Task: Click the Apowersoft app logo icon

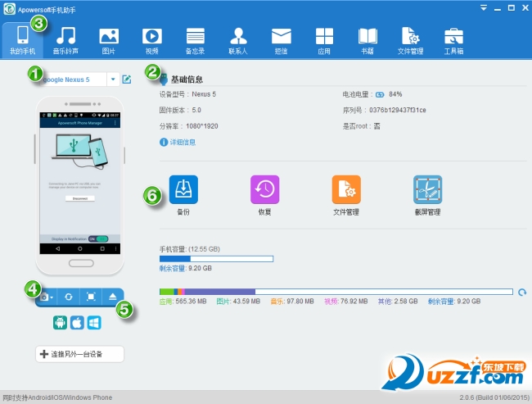Action: [x=9, y=9]
